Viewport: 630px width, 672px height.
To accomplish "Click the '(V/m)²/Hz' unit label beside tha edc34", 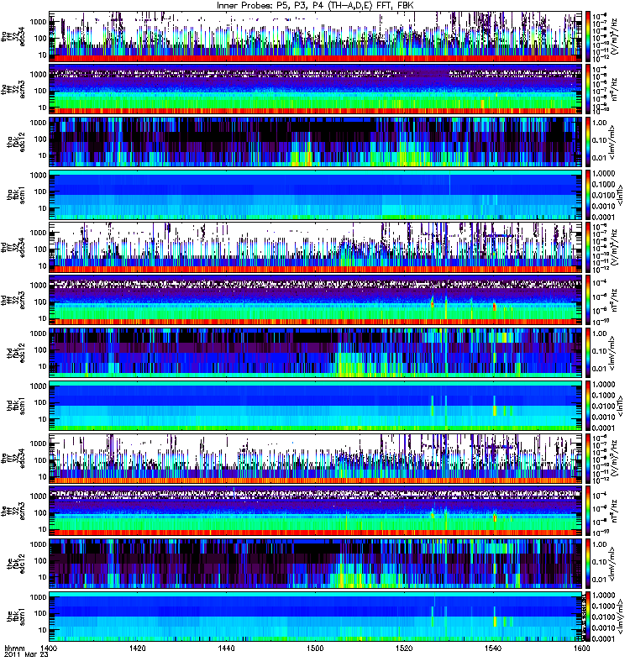I will (614, 37).
